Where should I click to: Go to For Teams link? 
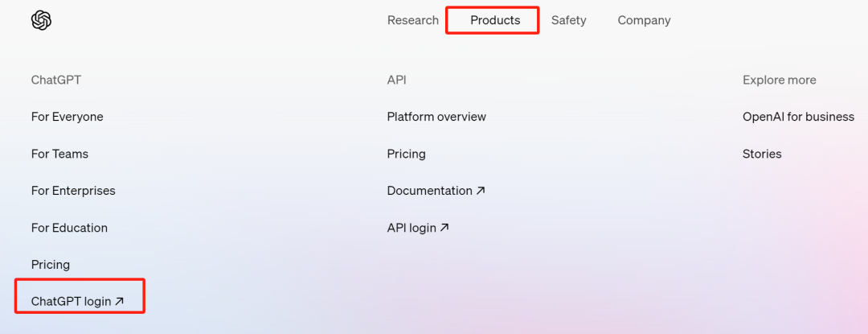(59, 154)
